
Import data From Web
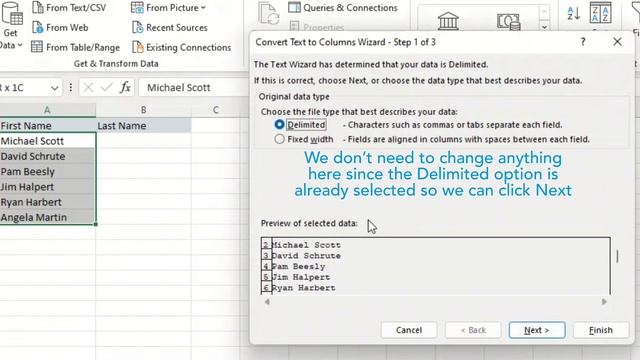(60, 28)
